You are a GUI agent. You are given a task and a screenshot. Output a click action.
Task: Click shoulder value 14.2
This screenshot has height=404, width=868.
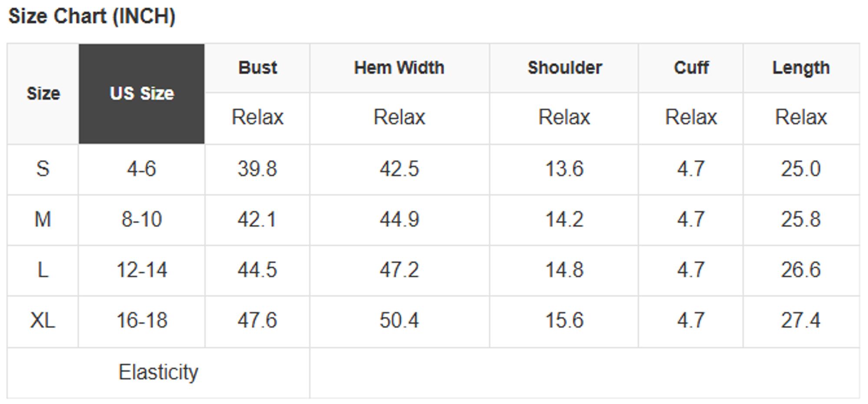coord(564,219)
